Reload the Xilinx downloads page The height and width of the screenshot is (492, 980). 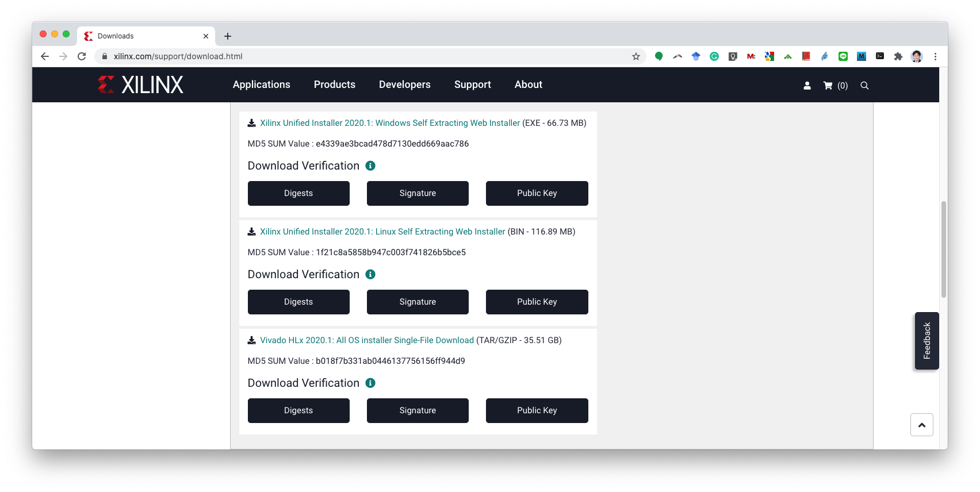point(82,56)
